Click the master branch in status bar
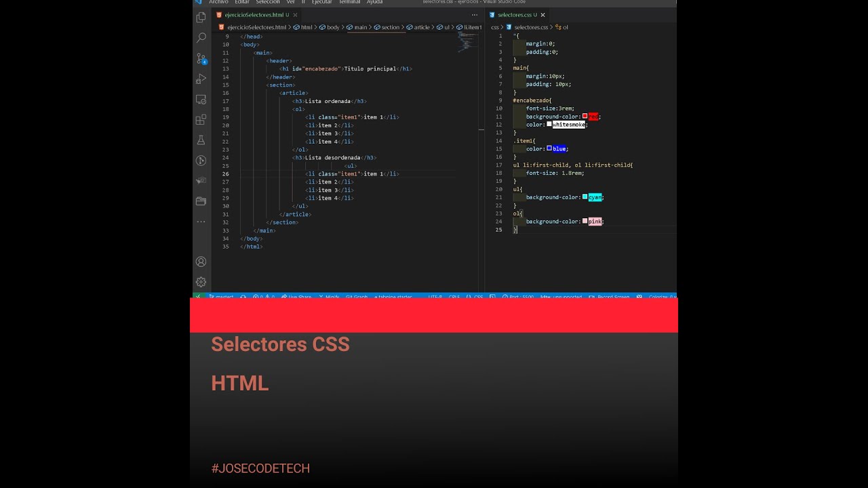868x488 pixels. coord(221,296)
